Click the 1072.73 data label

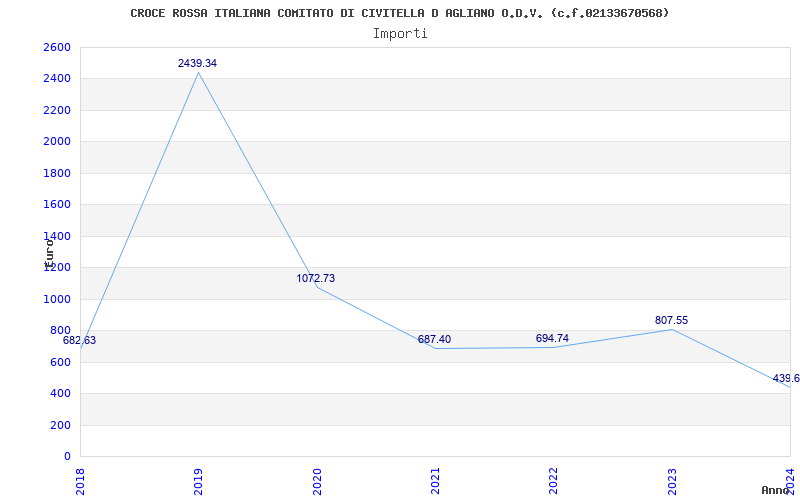click(x=315, y=278)
